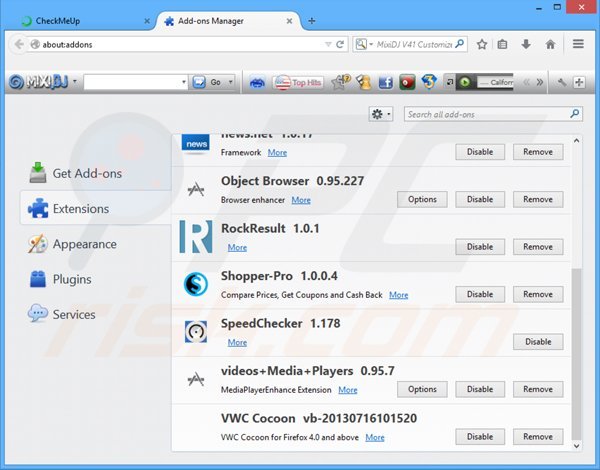This screenshot has width=600, height=470.
Task: Open the More link for SpeedChecker
Action: click(237, 342)
